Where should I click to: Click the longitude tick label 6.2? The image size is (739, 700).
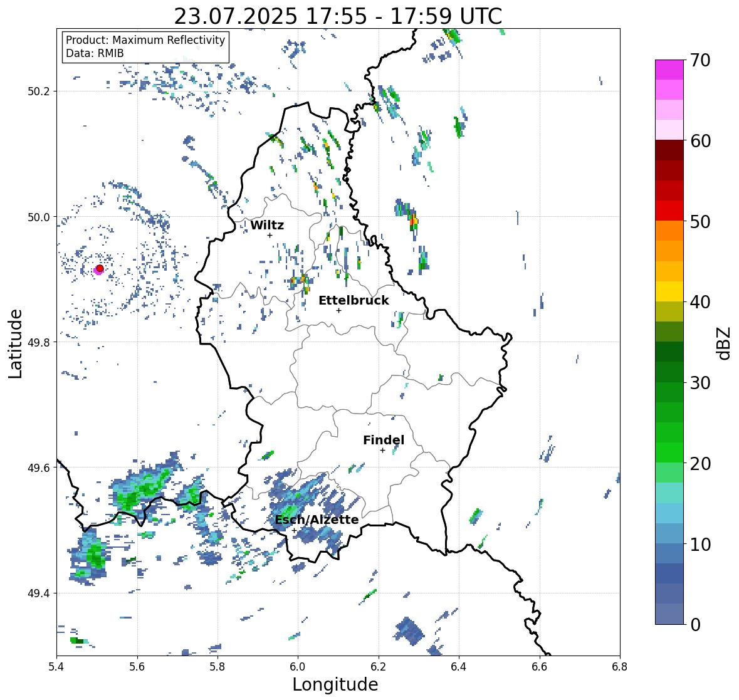click(x=379, y=666)
